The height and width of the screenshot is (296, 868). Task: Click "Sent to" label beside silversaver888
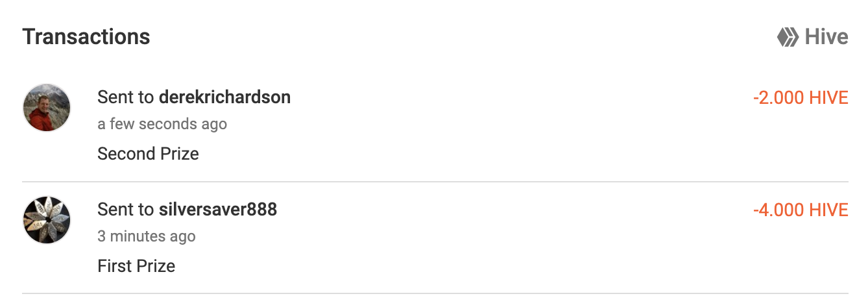pyautogui.click(x=126, y=210)
